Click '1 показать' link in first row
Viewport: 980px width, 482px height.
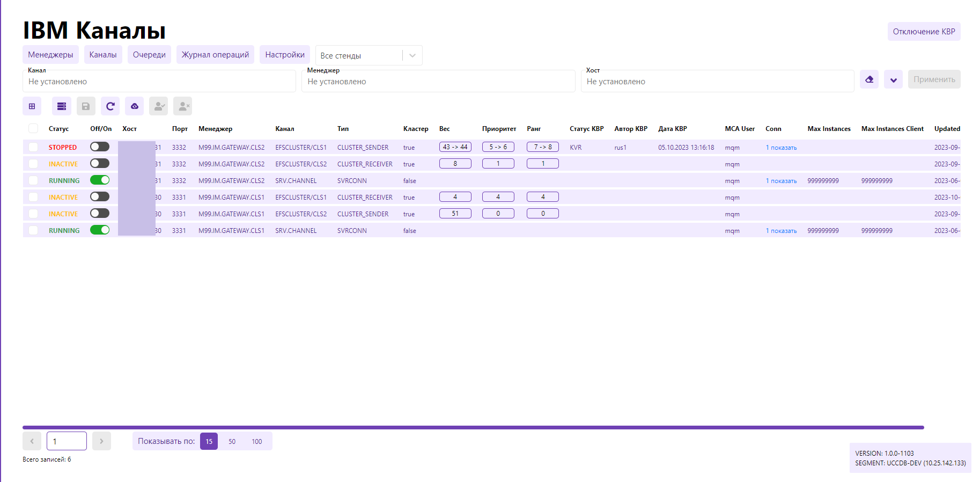[781, 148]
